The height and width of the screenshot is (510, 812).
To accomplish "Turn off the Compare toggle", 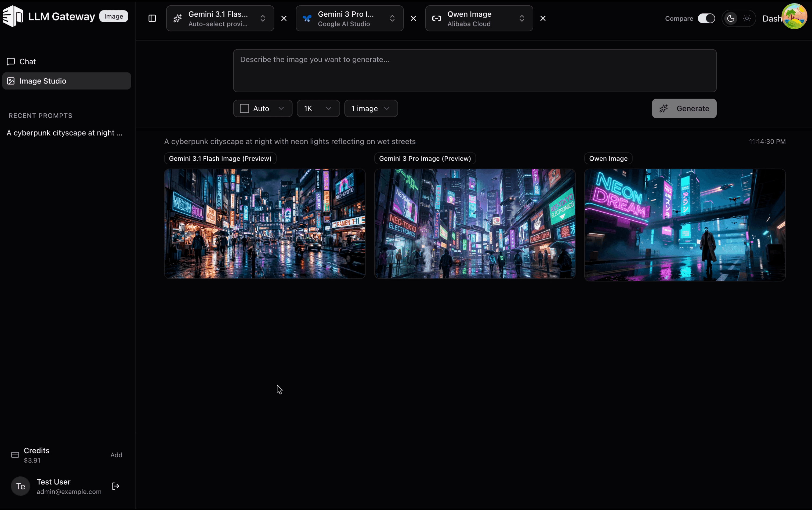I will click(x=706, y=19).
